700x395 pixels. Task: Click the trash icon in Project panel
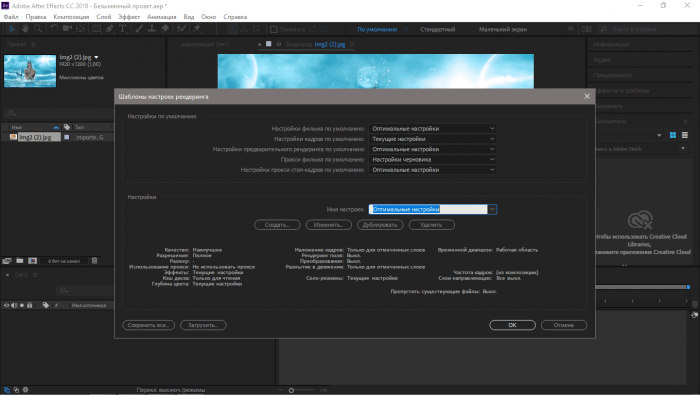tap(94, 261)
